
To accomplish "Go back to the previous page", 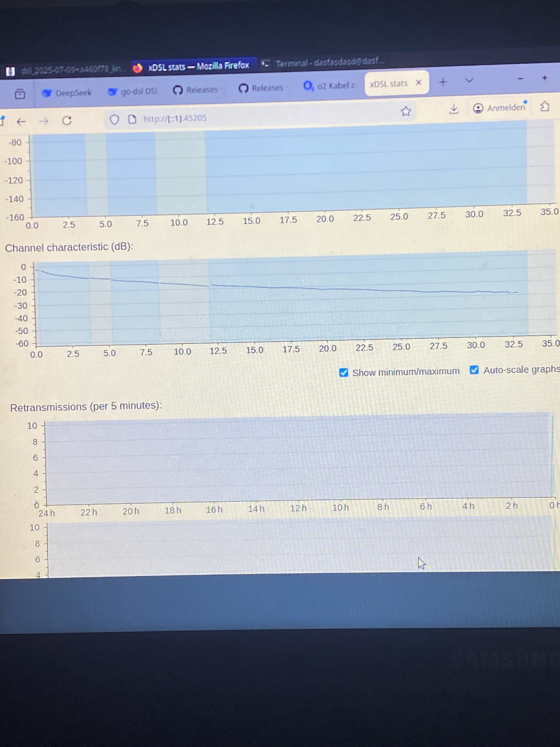I will click(x=21, y=122).
